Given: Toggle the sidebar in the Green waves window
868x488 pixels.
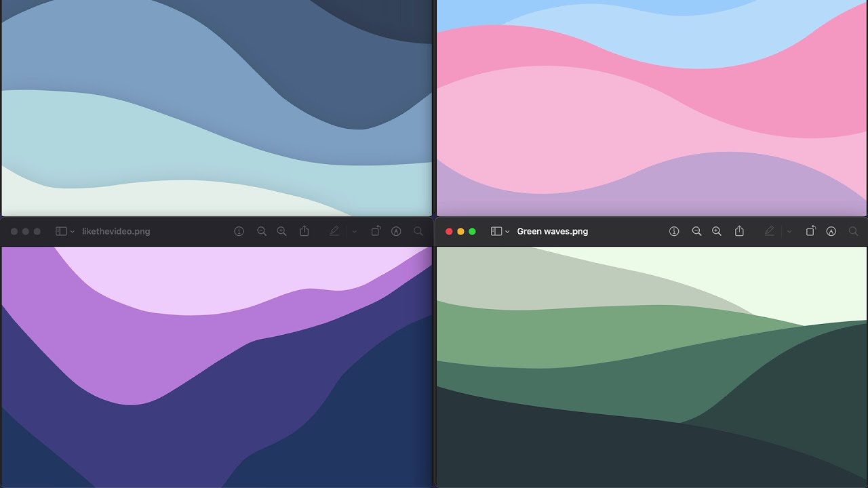Looking at the screenshot, I should click(496, 231).
